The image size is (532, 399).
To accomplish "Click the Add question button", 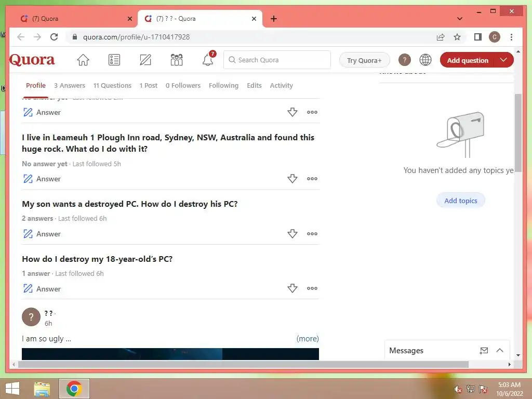I will tap(468, 60).
